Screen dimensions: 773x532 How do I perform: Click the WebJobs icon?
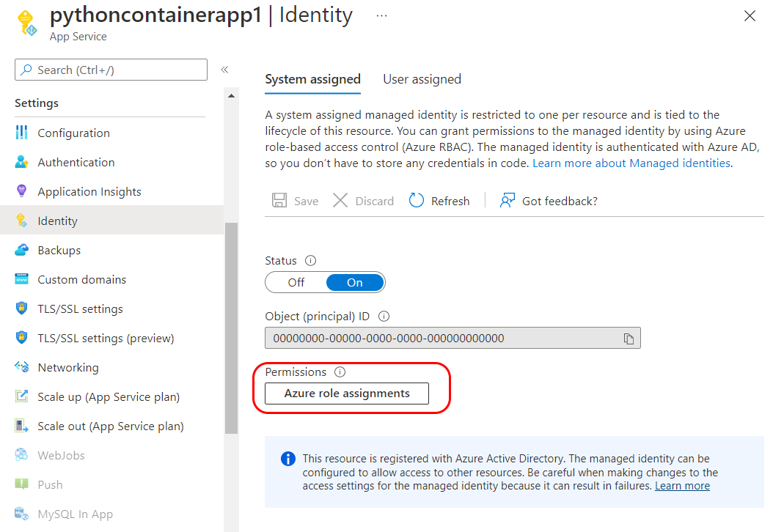[x=21, y=454]
